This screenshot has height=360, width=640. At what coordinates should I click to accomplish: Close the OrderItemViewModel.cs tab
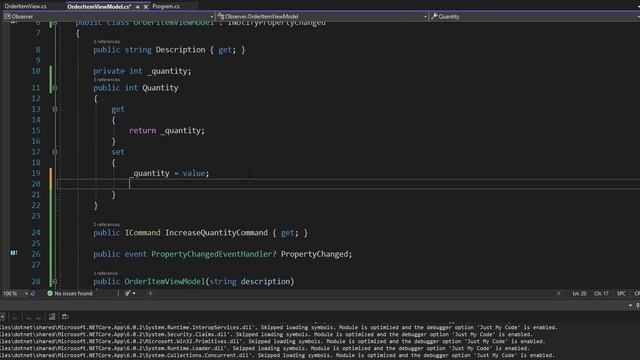146,7
